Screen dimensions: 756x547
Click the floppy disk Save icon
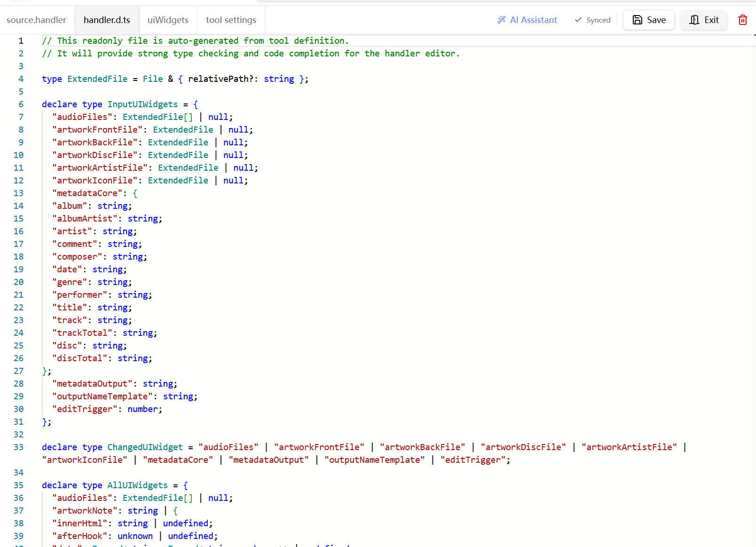[x=637, y=20]
